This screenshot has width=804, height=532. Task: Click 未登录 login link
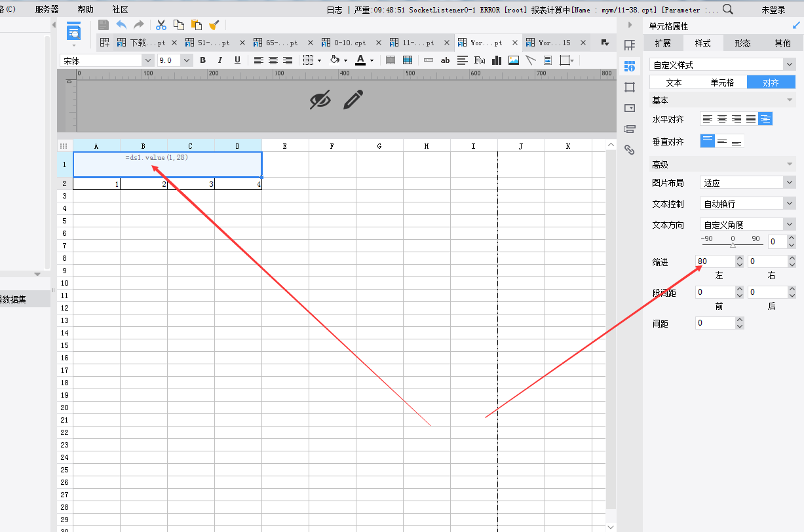773,9
